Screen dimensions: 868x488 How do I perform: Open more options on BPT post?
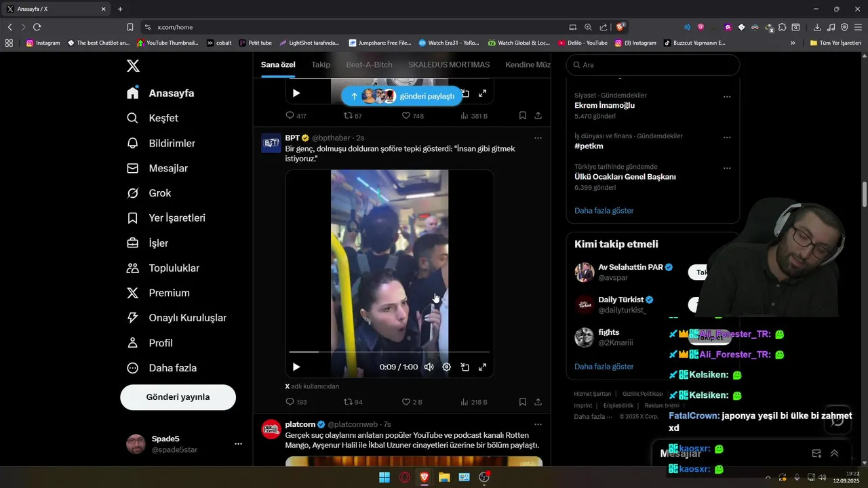[x=538, y=138]
